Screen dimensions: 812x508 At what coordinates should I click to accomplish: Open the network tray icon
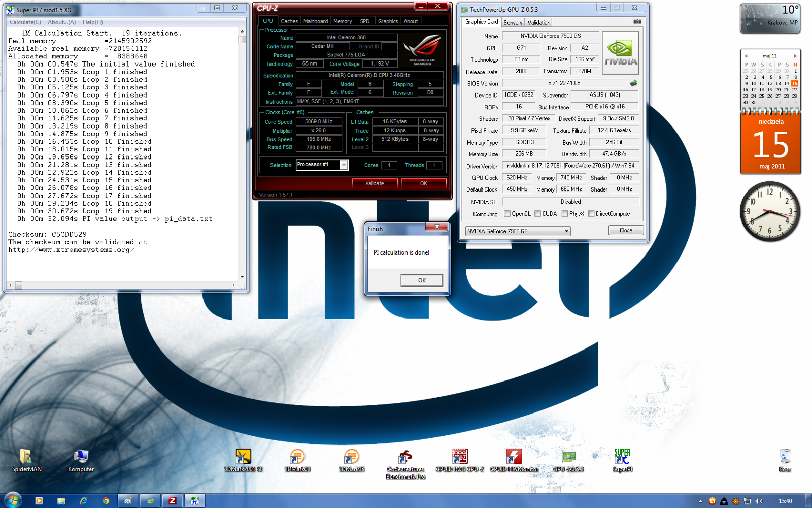[747, 501]
